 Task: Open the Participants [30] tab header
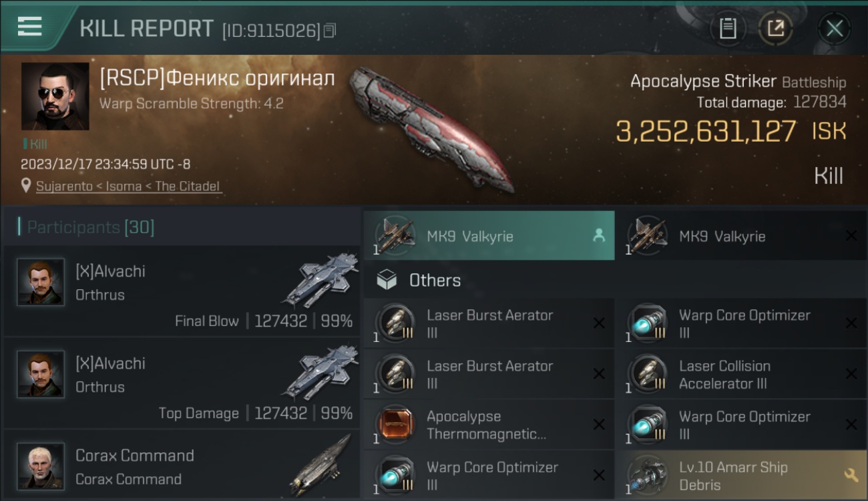pyautogui.click(x=90, y=227)
